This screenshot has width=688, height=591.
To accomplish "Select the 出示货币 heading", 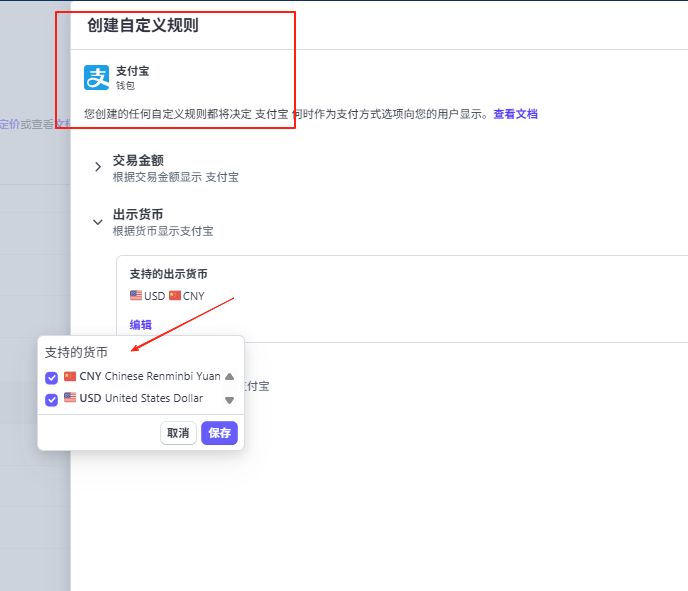I will (x=138, y=214).
